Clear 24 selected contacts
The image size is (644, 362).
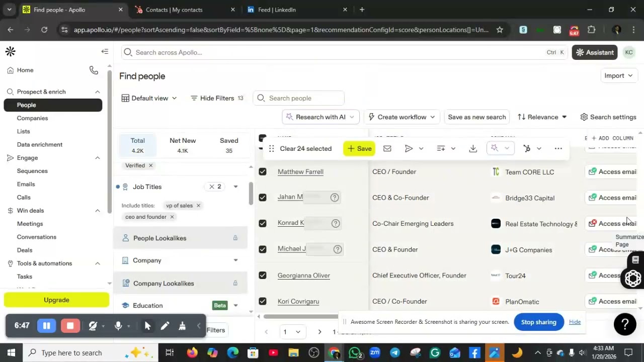tap(305, 149)
